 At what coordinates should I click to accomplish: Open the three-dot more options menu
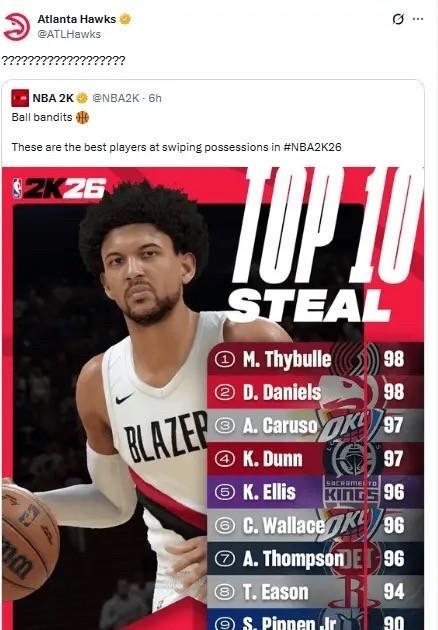(x=418, y=19)
